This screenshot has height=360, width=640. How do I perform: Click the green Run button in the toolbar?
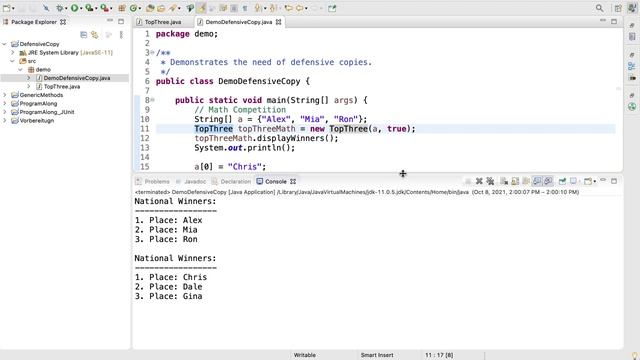[x=74, y=8]
